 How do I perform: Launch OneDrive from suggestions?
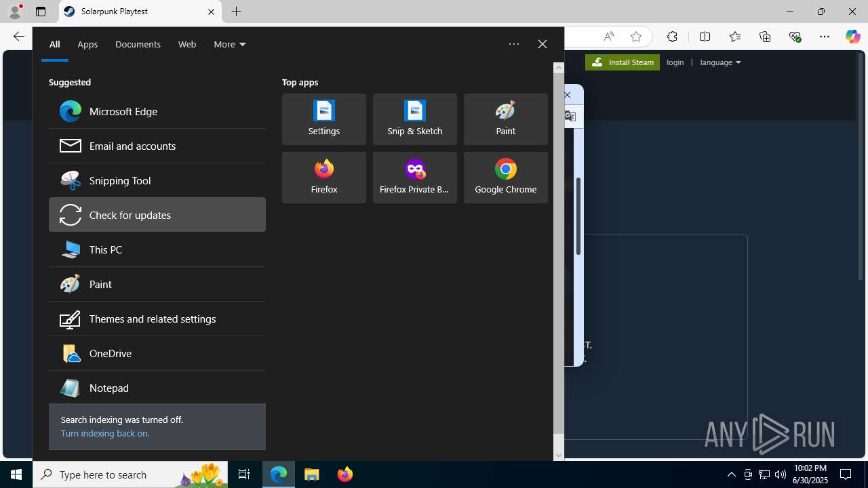pos(157,353)
